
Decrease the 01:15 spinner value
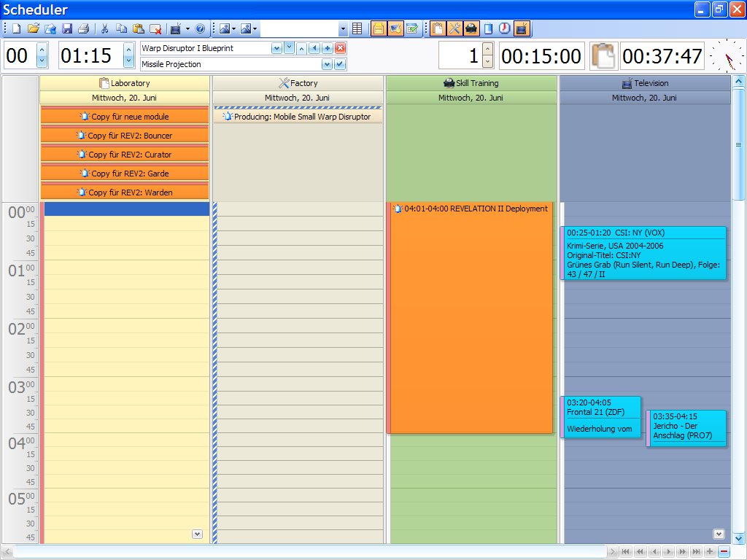[x=128, y=61]
